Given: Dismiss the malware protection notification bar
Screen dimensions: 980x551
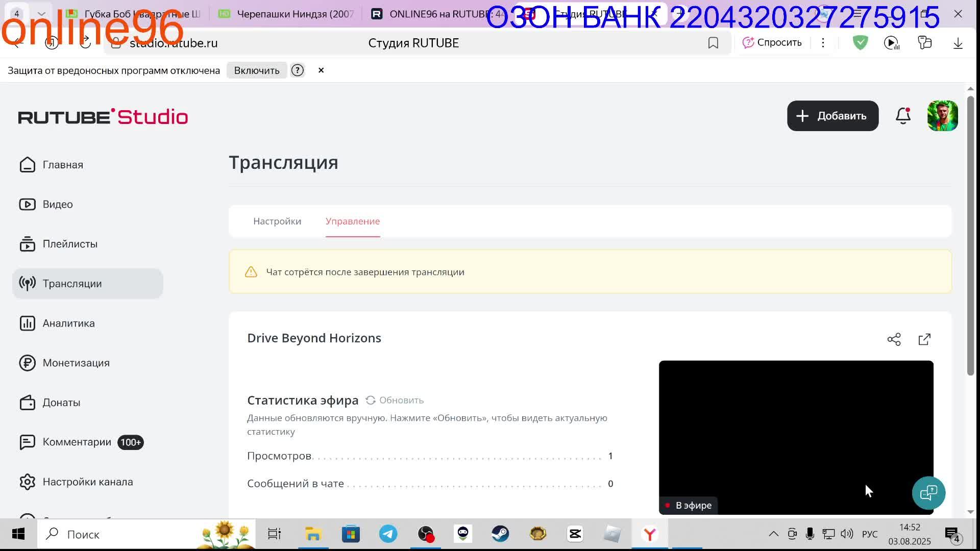Looking at the screenshot, I should (321, 70).
